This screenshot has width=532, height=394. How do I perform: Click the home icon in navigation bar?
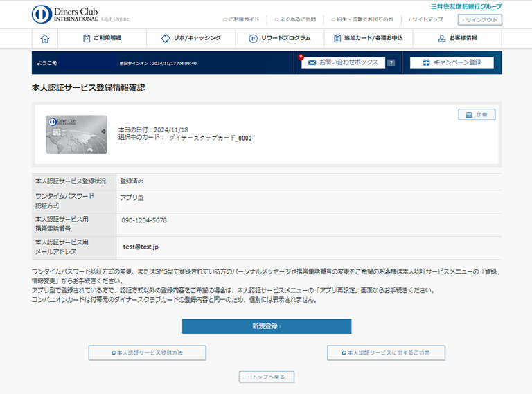[45, 39]
